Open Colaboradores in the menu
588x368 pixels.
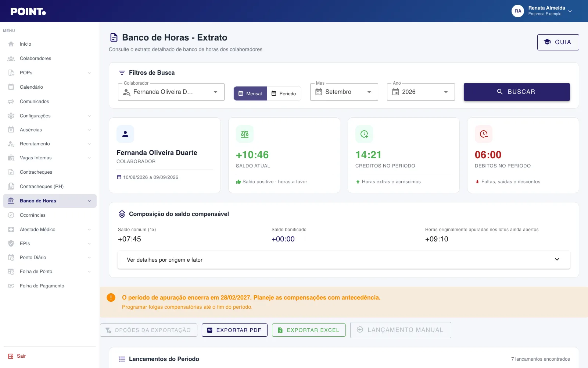(x=50, y=58)
